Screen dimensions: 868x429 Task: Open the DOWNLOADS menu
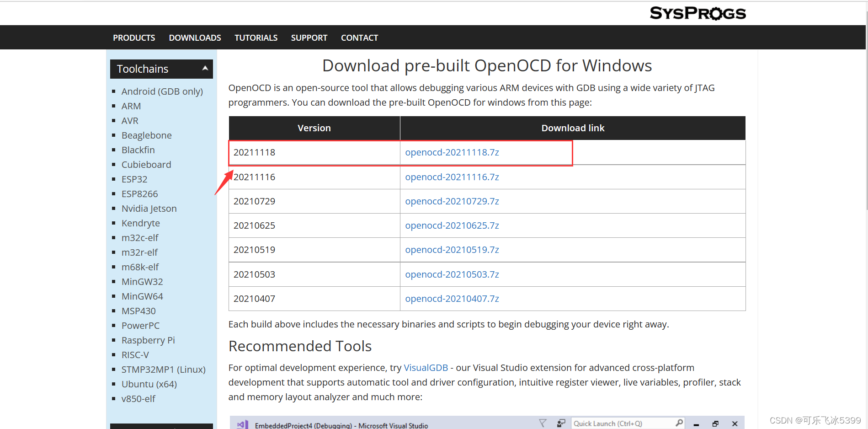[x=195, y=38]
